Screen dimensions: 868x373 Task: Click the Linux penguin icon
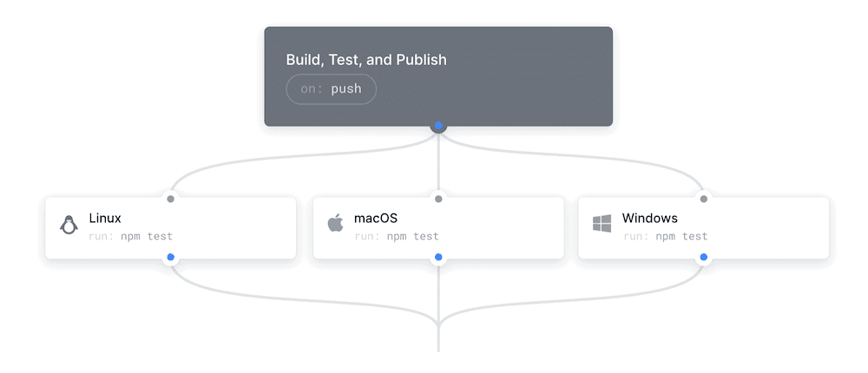pyautogui.click(x=69, y=225)
